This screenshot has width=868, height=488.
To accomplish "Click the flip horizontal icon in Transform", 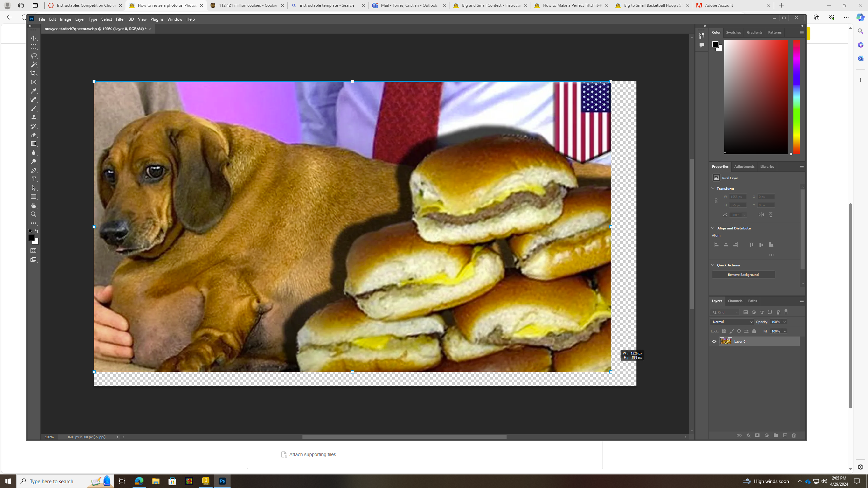I will [x=761, y=215].
